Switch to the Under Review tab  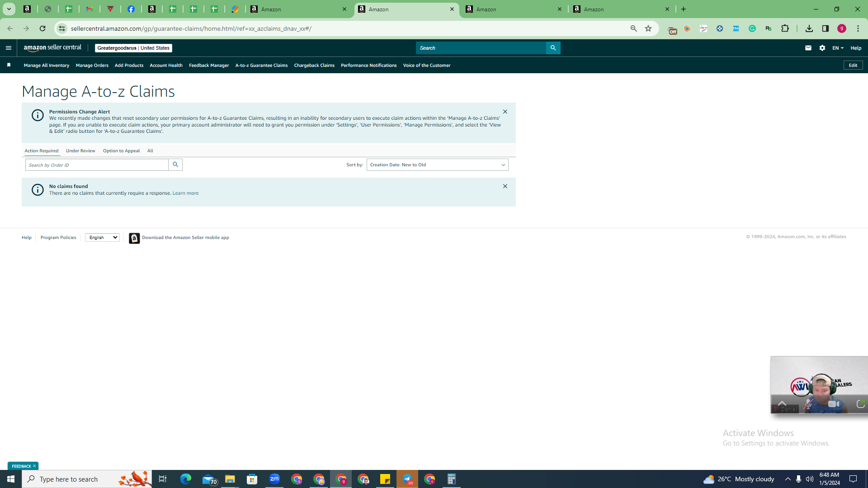coord(80,151)
